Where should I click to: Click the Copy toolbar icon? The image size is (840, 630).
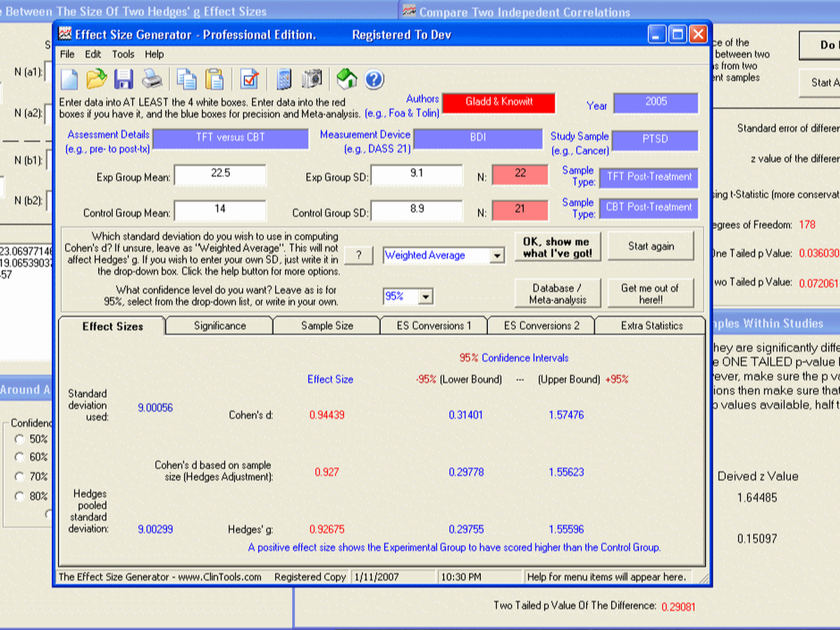pyautogui.click(x=186, y=79)
